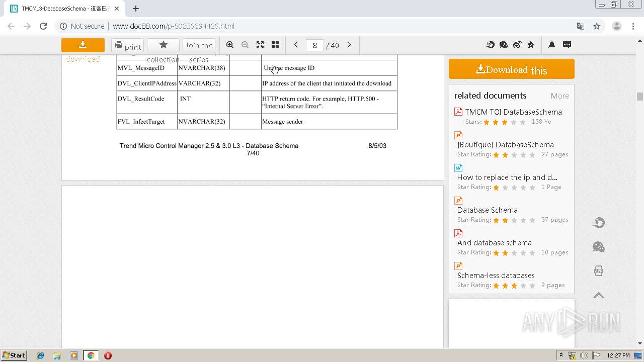644x362 pixels.
Task: Open notifications bell
Action: [552, 45]
